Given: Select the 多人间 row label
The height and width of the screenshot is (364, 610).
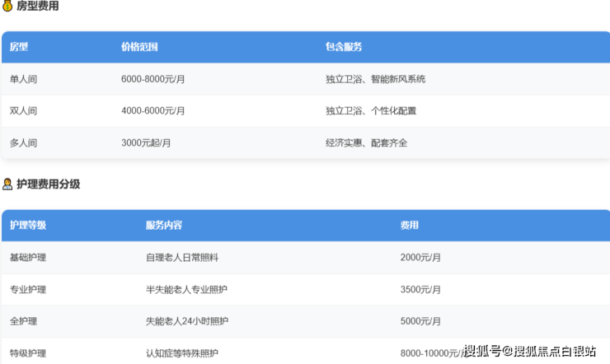Looking at the screenshot, I should 23,142.
